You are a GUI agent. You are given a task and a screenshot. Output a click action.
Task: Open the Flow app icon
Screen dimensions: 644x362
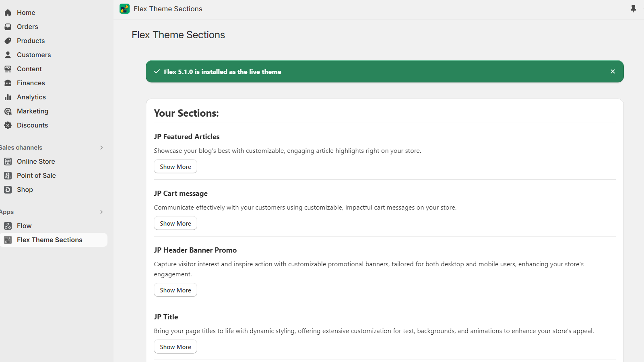tap(8, 226)
